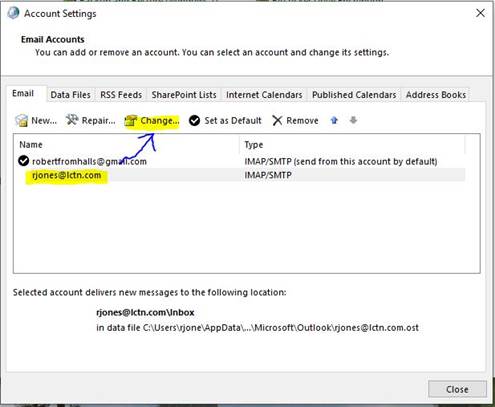Screen dimensions: 495x407
Task: Open the SharePoint Lists tab
Action: [x=184, y=95]
